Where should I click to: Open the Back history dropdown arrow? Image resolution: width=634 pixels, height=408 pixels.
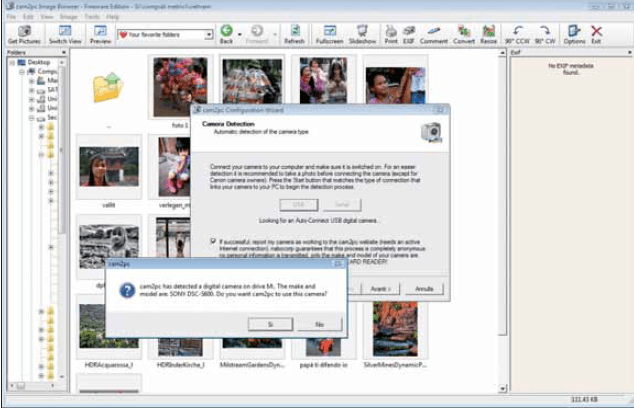(x=240, y=34)
